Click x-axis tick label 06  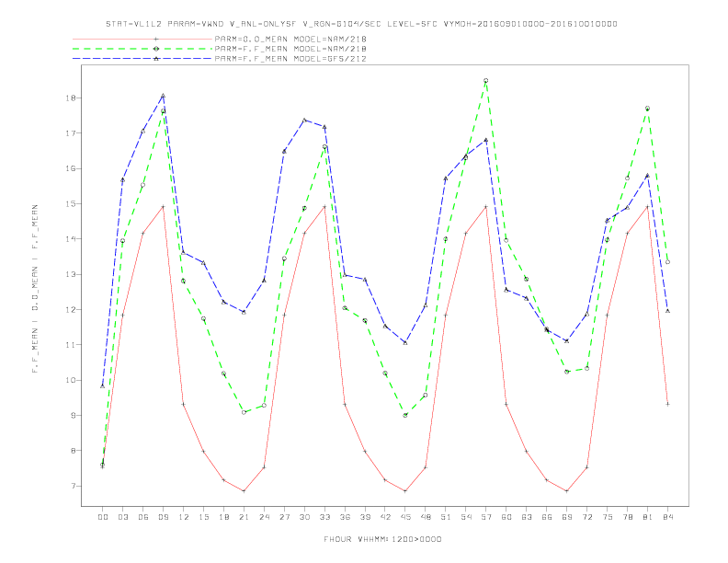143,517
